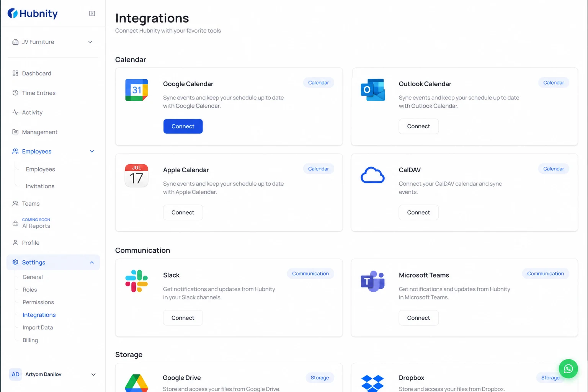Collapse the sidebar panel icon
The image size is (588, 392).
tap(92, 13)
